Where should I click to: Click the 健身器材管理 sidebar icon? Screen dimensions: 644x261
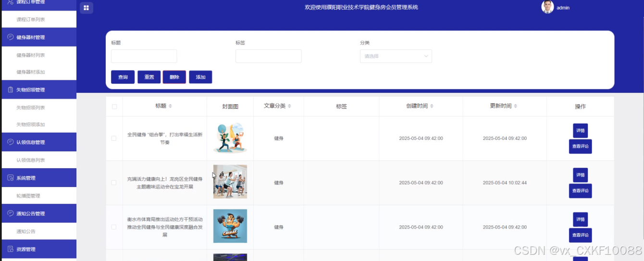click(x=11, y=37)
